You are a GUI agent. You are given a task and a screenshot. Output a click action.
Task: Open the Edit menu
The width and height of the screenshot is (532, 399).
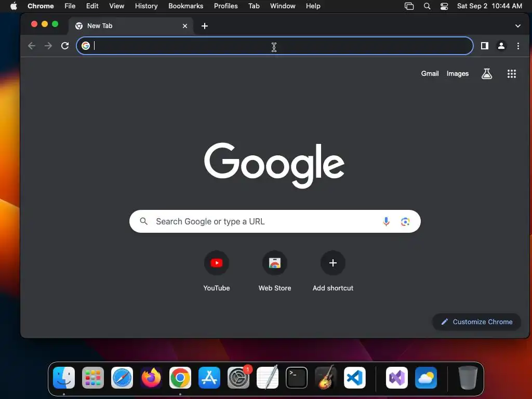pos(92,6)
